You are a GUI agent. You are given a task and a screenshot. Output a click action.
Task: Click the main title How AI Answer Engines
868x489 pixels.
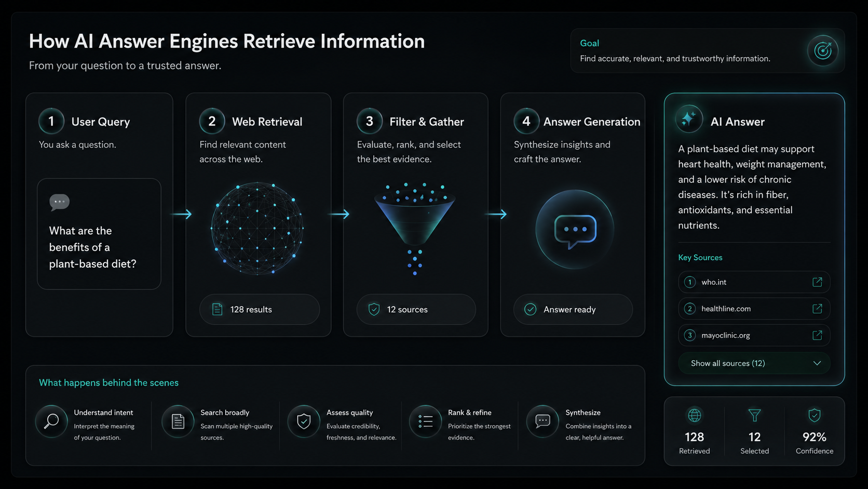click(227, 41)
